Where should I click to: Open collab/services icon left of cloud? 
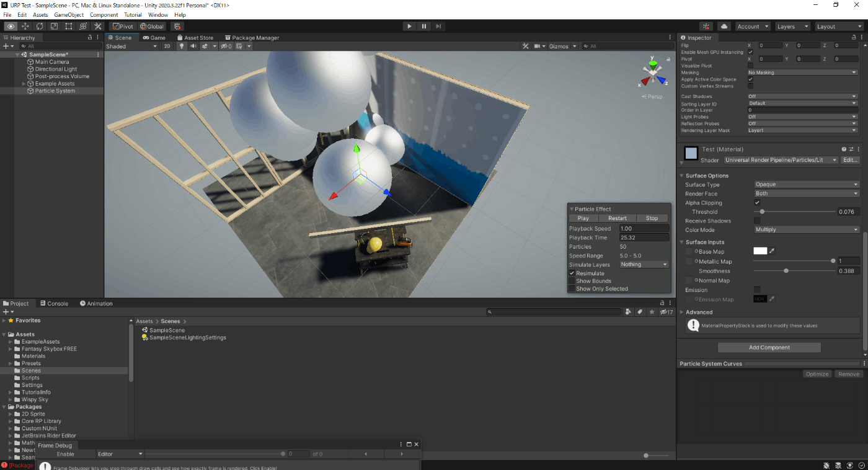706,27
